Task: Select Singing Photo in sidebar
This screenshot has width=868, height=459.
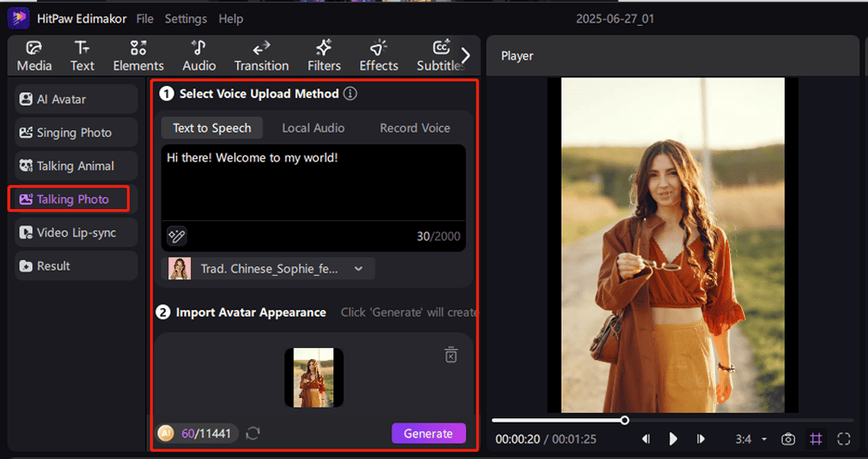Action: pos(76,133)
